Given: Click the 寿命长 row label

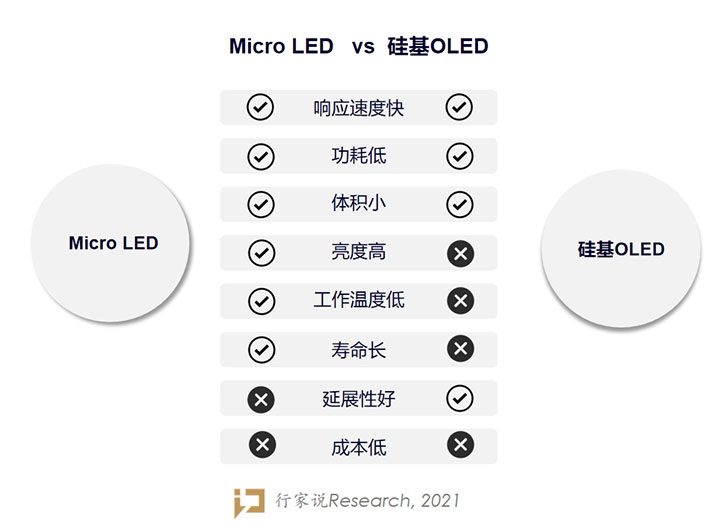Looking at the screenshot, I should point(359,350).
